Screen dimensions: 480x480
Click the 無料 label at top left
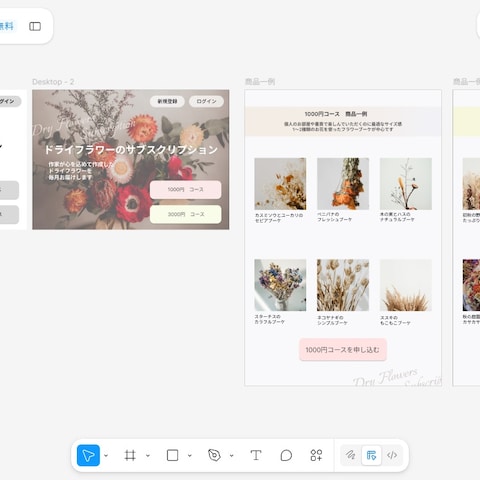(6, 26)
